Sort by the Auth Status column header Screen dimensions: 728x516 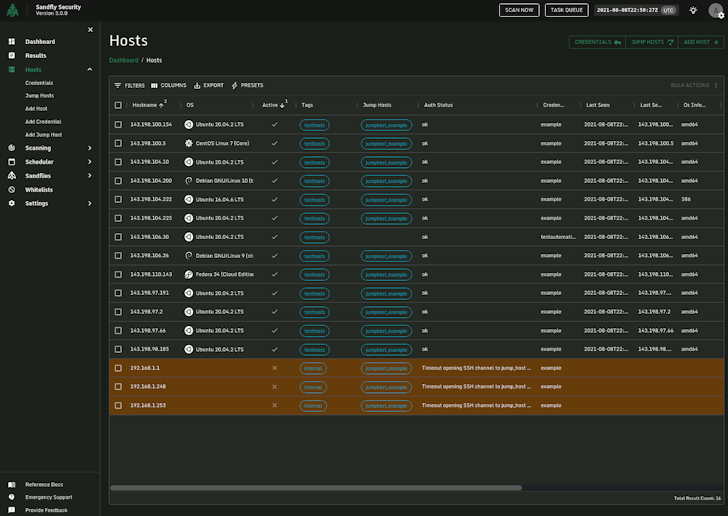pyautogui.click(x=438, y=105)
